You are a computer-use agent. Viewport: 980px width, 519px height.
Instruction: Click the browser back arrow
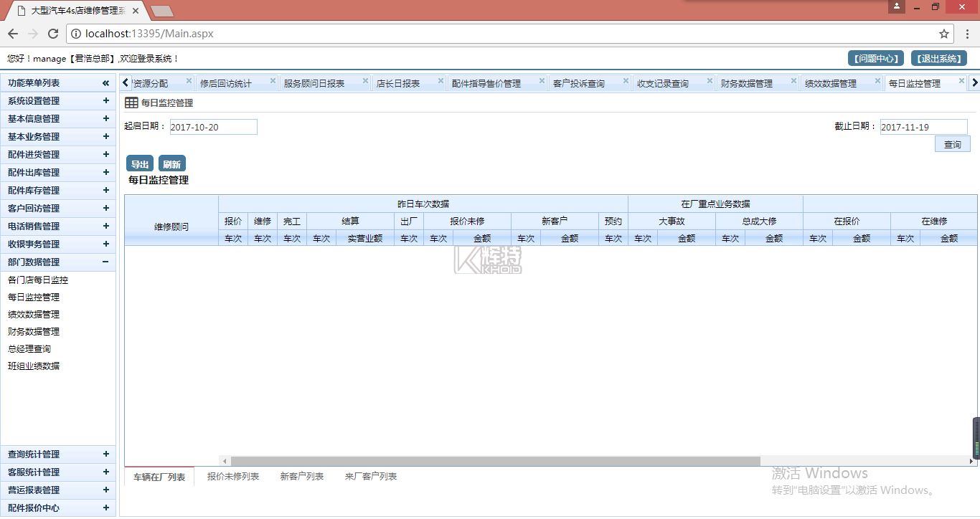(13, 34)
